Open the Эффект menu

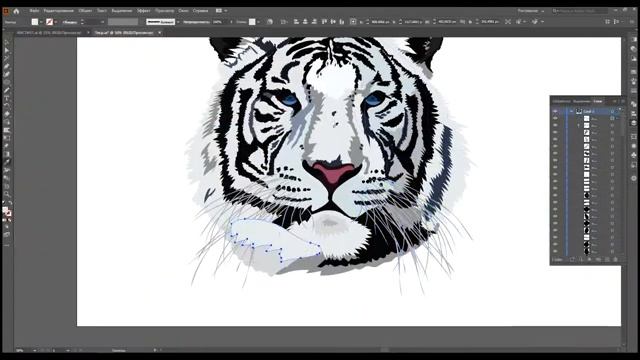click(143, 11)
